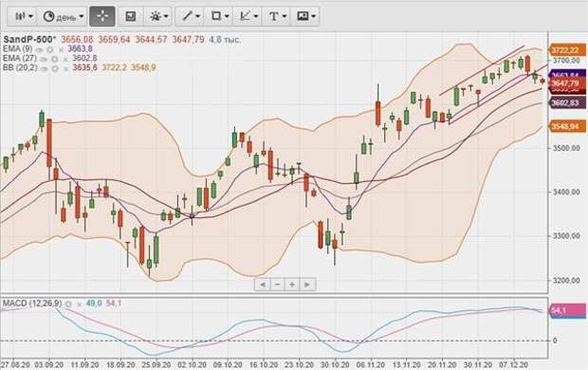Screen dimensions: 588x370
Task: Click the 3200,00 price axis label
Action: click(x=566, y=280)
